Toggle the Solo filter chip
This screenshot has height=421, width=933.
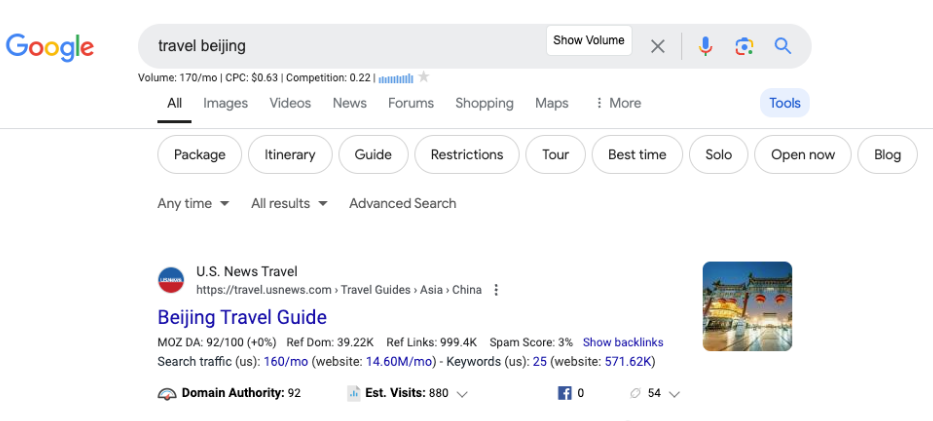click(x=718, y=155)
